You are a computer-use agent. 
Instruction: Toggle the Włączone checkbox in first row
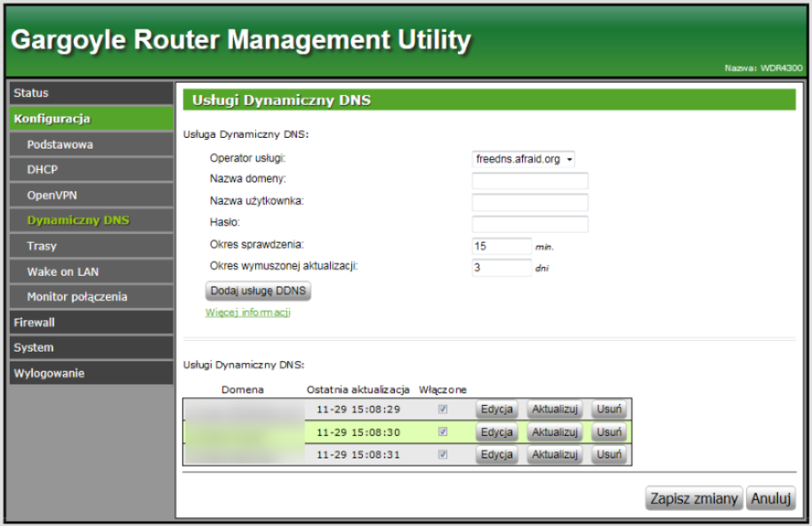(x=443, y=409)
